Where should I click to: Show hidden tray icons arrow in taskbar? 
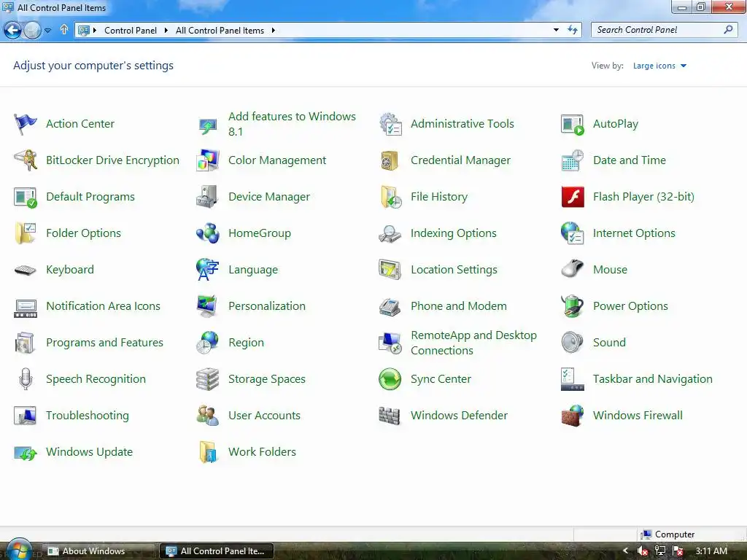625,551
